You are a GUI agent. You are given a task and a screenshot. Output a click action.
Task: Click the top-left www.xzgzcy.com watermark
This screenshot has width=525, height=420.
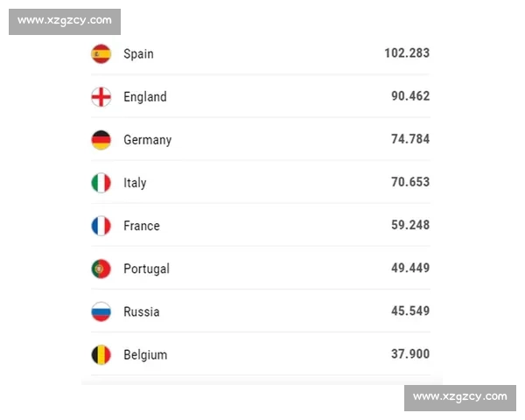point(66,20)
